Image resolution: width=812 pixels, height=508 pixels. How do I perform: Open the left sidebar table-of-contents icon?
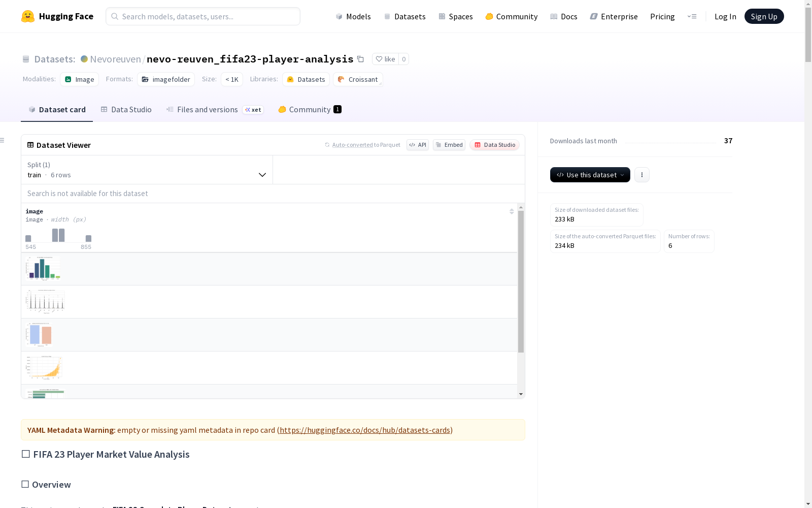[3, 140]
